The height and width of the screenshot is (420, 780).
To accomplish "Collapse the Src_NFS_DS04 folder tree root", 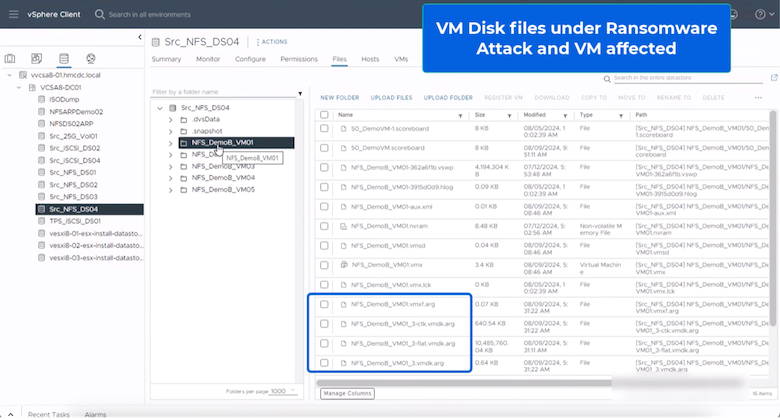I will (160, 108).
